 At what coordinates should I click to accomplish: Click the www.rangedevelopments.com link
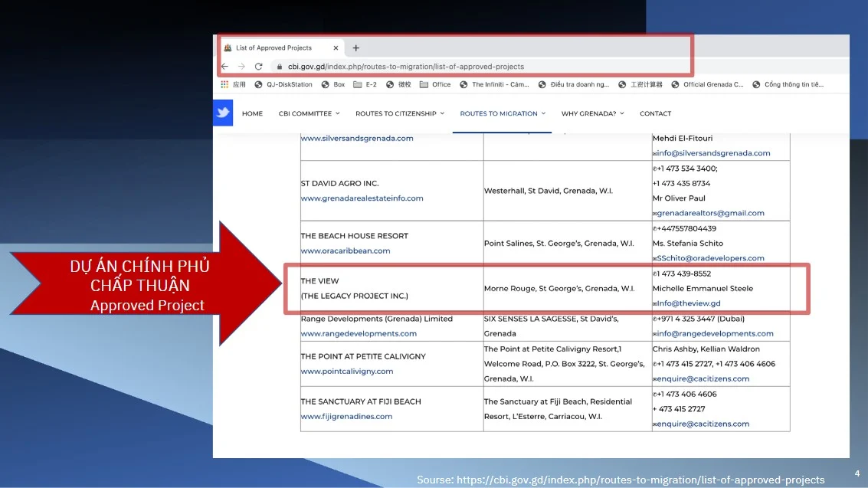coord(359,333)
